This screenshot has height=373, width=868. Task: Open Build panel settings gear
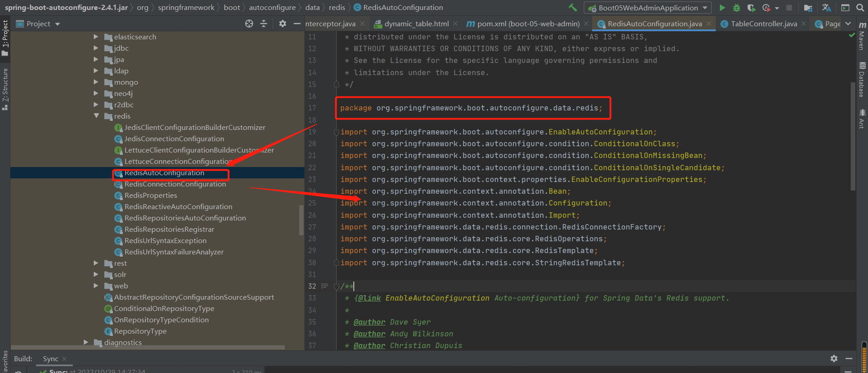pos(834,358)
